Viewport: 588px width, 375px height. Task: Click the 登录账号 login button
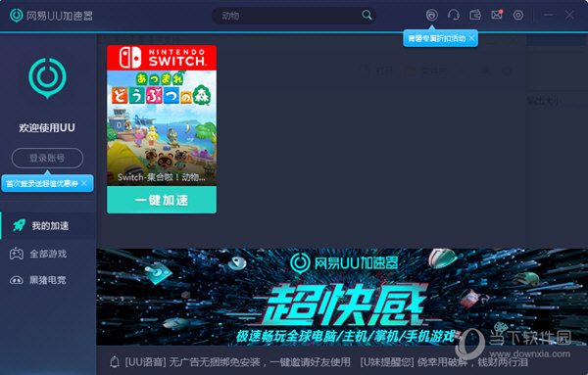click(47, 158)
